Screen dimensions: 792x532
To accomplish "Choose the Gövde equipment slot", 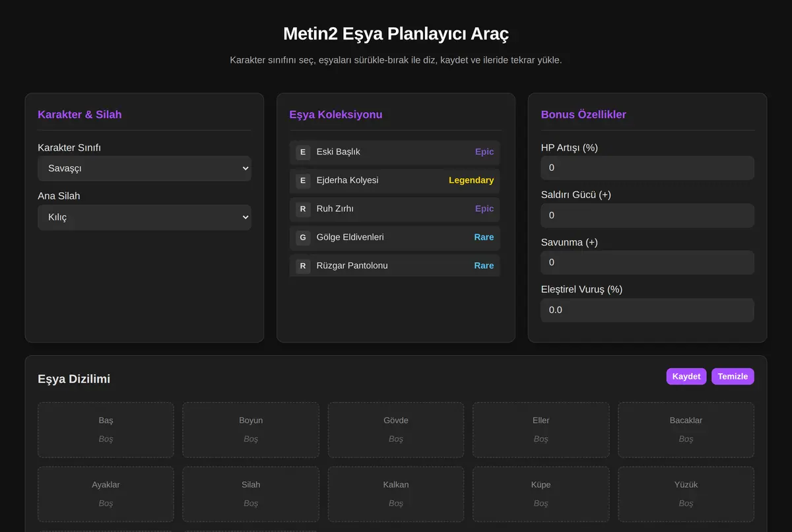I will [x=396, y=430].
